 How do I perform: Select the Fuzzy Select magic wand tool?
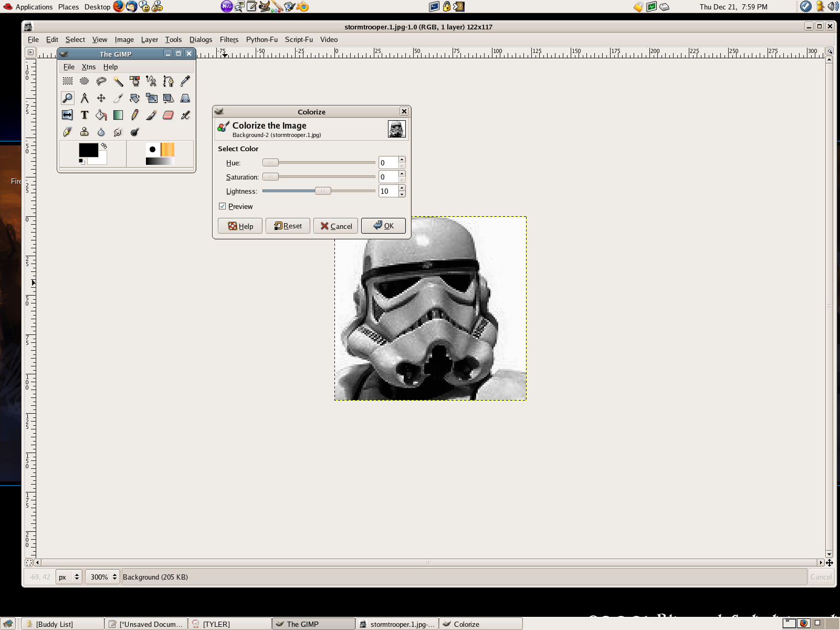point(119,81)
